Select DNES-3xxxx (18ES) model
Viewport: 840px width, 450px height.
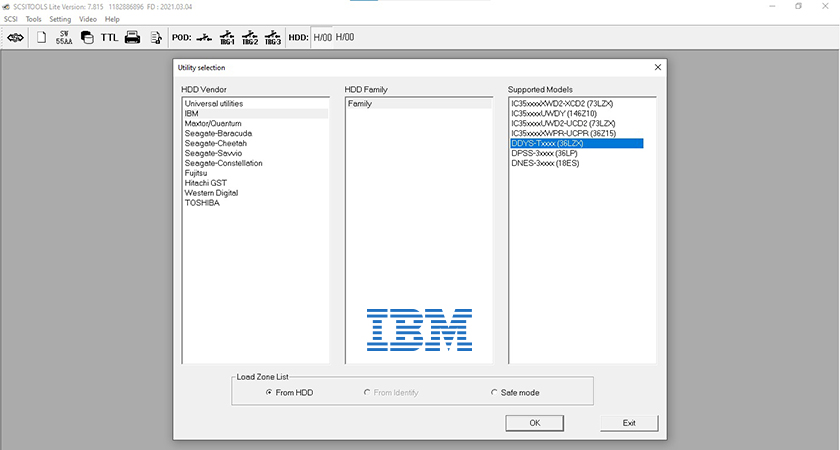tap(577, 163)
